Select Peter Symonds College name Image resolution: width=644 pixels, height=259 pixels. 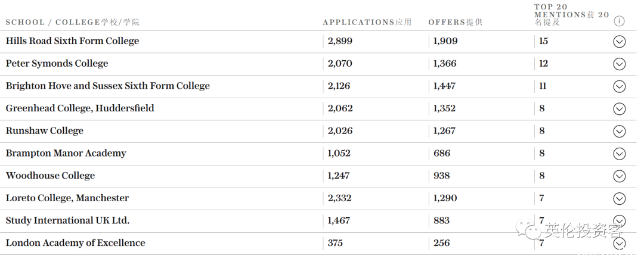click(57, 64)
